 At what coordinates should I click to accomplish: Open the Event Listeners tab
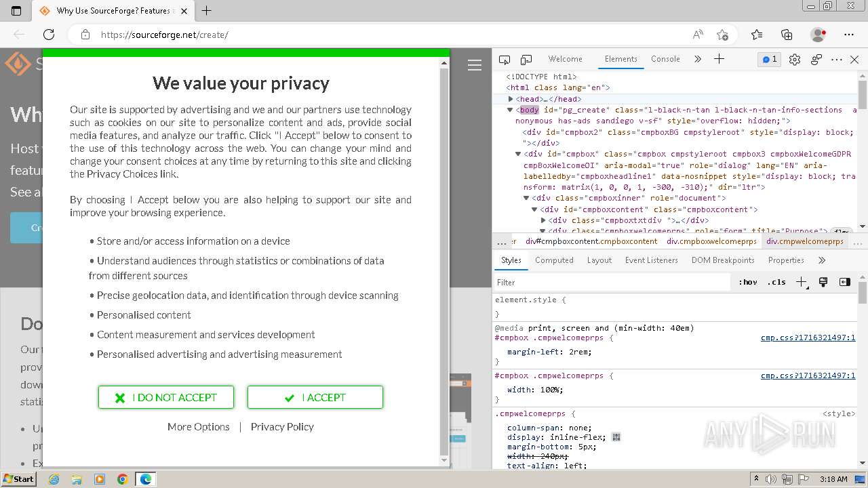click(x=652, y=260)
